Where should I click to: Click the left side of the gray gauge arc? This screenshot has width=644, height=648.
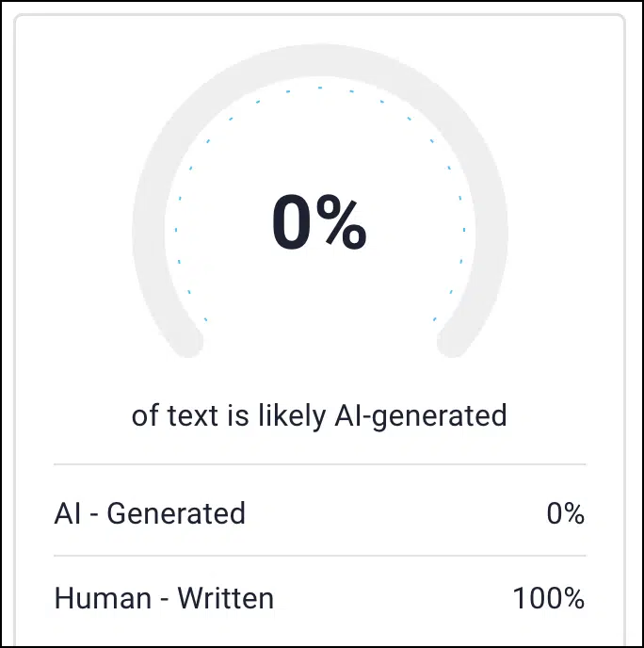(150, 226)
